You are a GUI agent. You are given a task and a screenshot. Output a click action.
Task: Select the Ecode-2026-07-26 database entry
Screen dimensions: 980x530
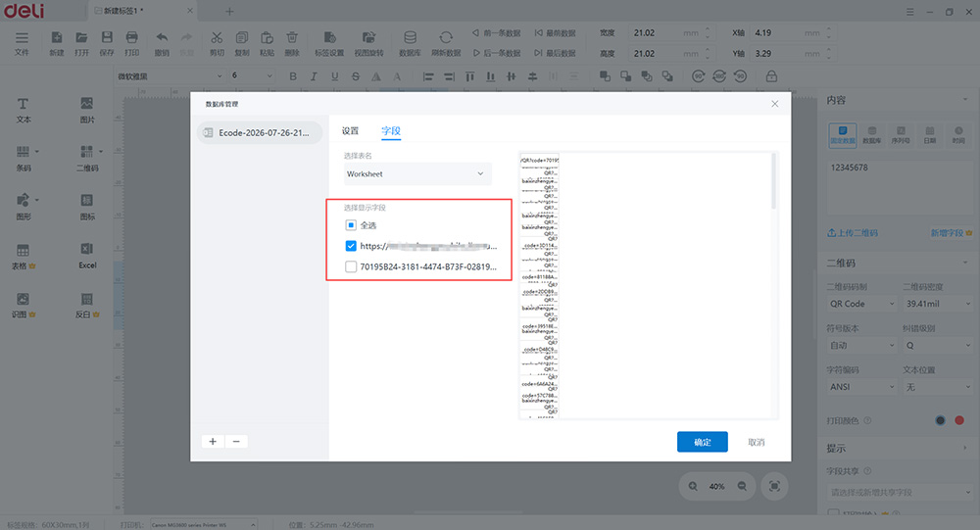[260, 132]
